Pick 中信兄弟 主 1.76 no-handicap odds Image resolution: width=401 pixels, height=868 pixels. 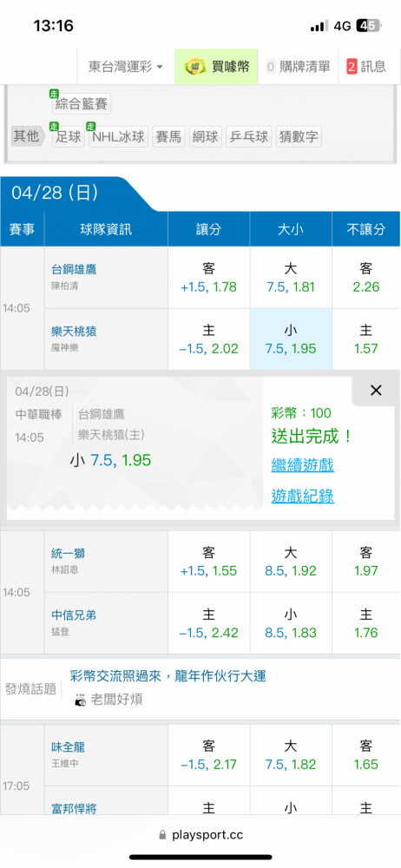pyautogui.click(x=366, y=623)
